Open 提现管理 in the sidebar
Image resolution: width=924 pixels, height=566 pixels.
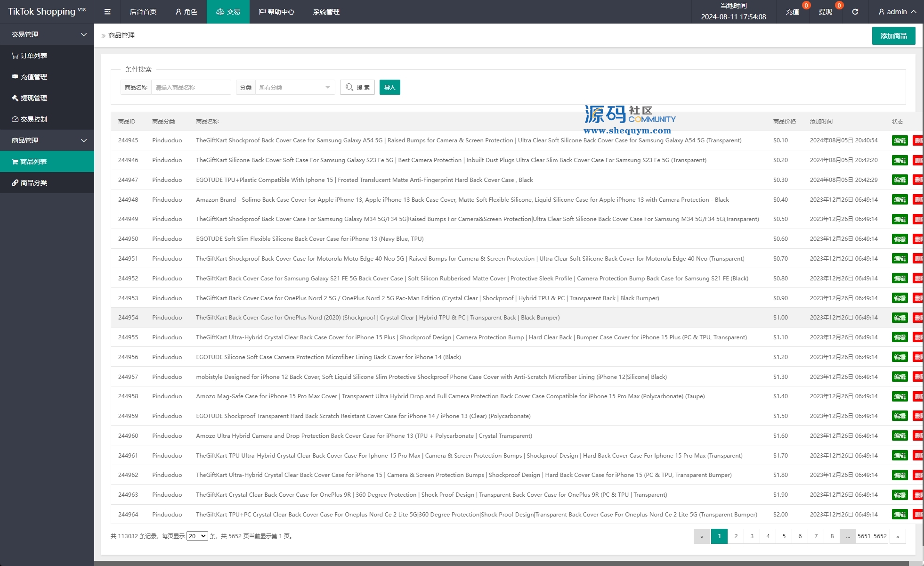(47, 98)
